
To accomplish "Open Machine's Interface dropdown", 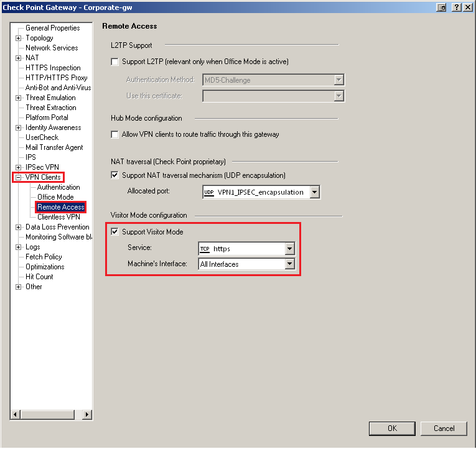I will click(289, 264).
